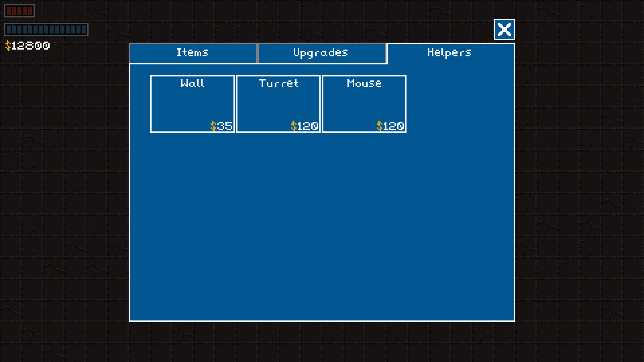Viewport: 644px width, 362px height.
Task: Switch to the Items tab
Action: coord(193,53)
